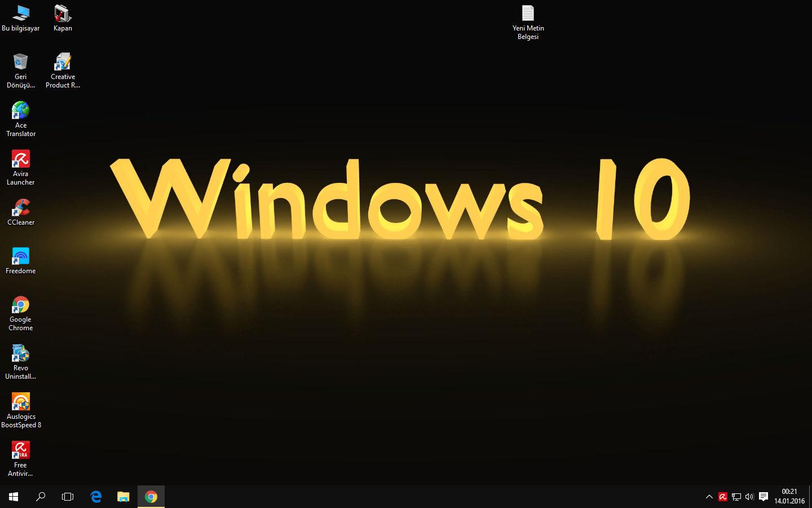Select the Auslogics BoostSpeed 8 shortcut
The image size is (812, 508).
pos(21,410)
